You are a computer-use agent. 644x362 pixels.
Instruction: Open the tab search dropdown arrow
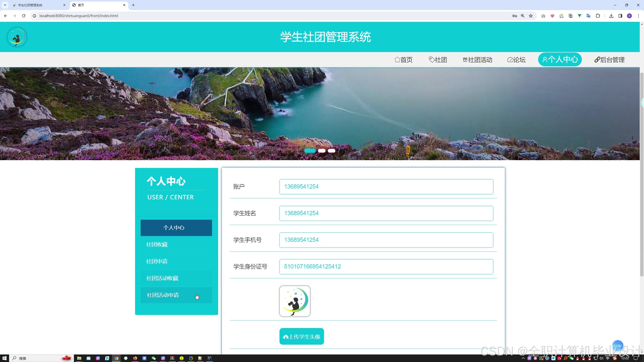pyautogui.click(x=5, y=5)
